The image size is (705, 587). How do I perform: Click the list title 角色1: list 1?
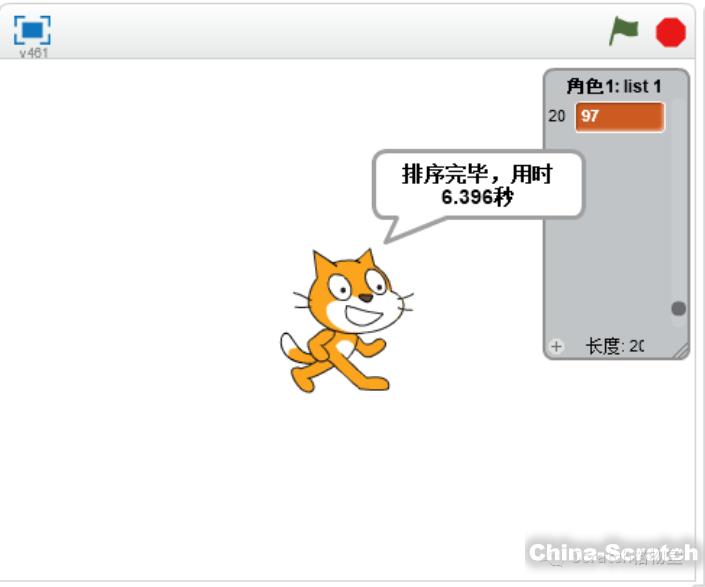[614, 87]
